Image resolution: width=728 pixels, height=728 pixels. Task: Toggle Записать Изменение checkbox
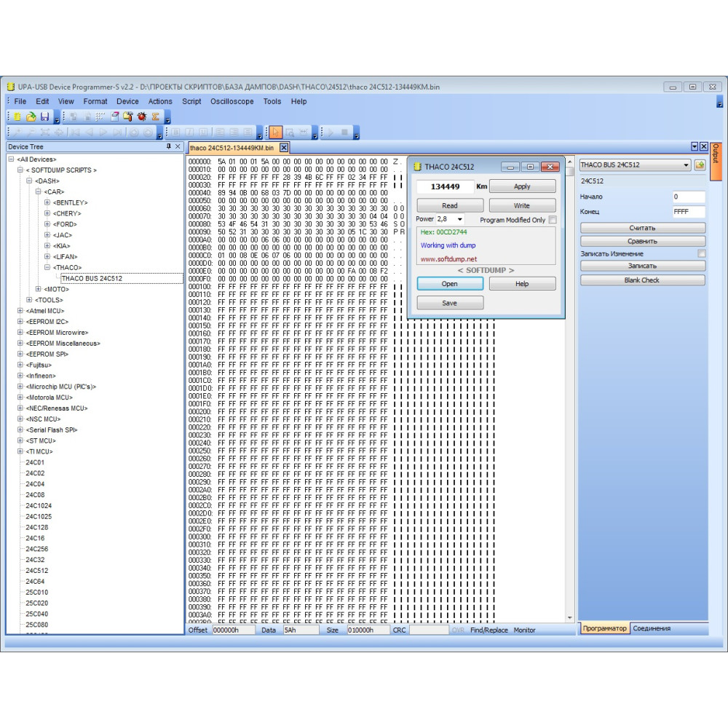coord(702,253)
